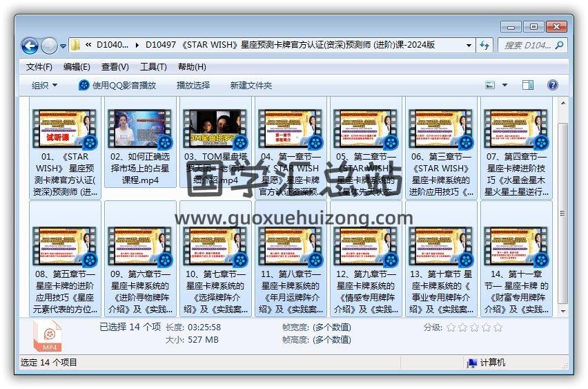Image resolution: width=588 pixels, height=389 pixels.
Task: Set rating by clicking the fifth star
Action: pyautogui.click(x=498, y=328)
